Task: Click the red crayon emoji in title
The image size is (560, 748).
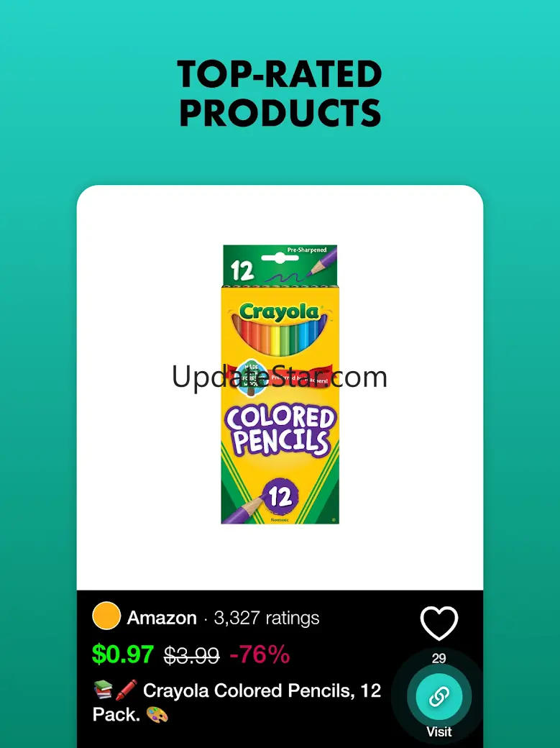Action: (127, 690)
